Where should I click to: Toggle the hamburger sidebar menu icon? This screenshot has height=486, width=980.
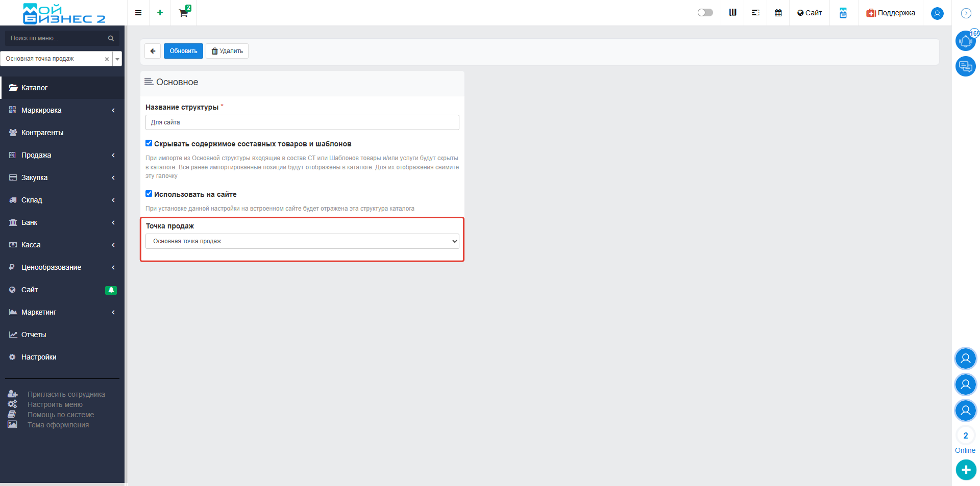point(138,13)
